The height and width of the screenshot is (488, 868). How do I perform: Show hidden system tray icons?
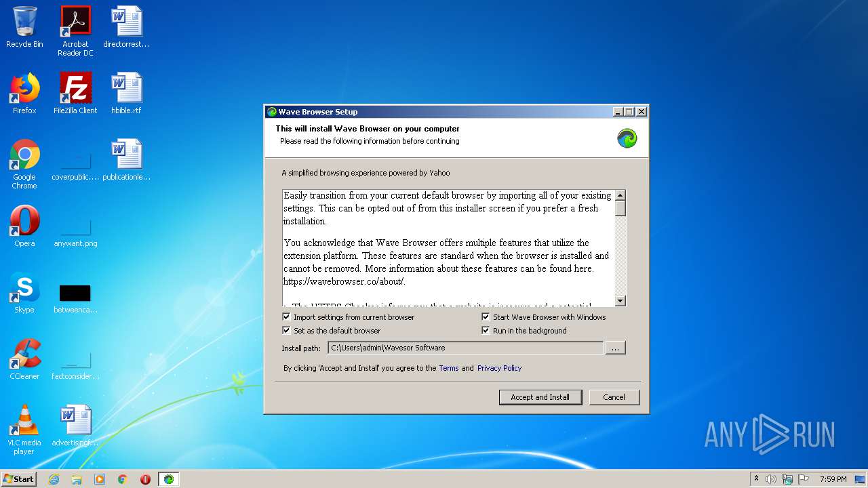point(756,479)
